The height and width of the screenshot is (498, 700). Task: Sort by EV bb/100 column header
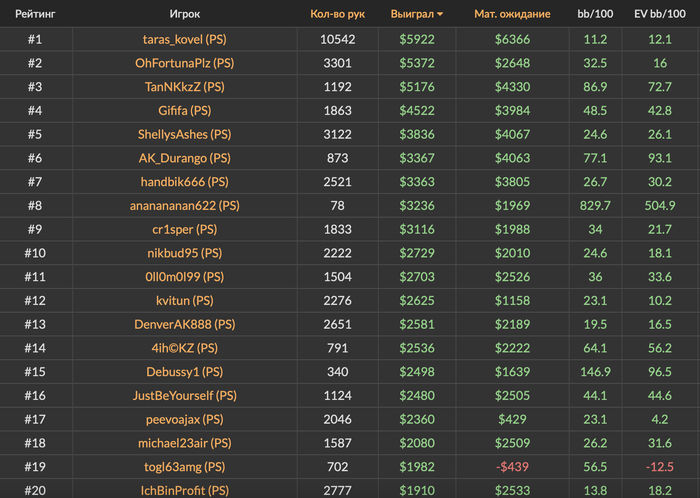point(659,15)
